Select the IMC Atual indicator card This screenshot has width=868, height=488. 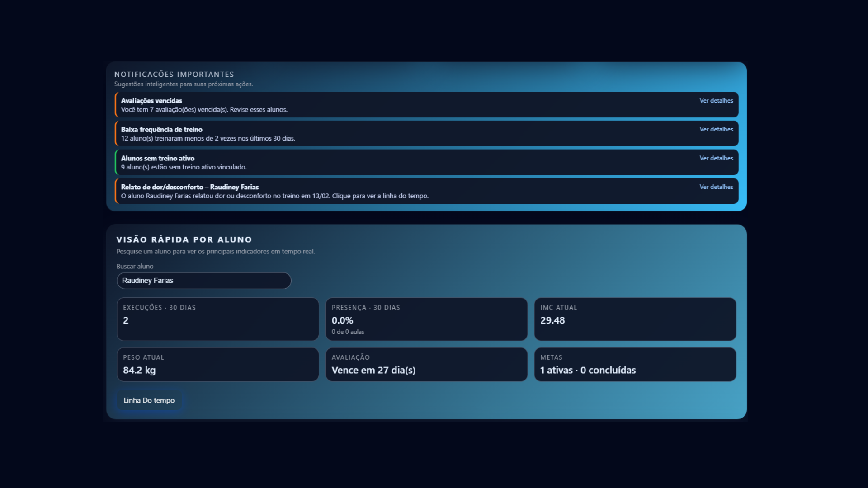635,319
